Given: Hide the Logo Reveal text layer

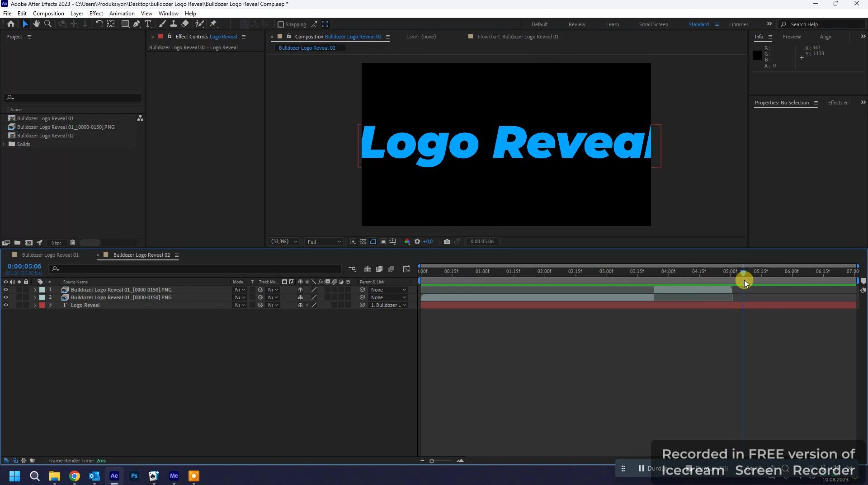Looking at the screenshot, I should (x=6, y=305).
